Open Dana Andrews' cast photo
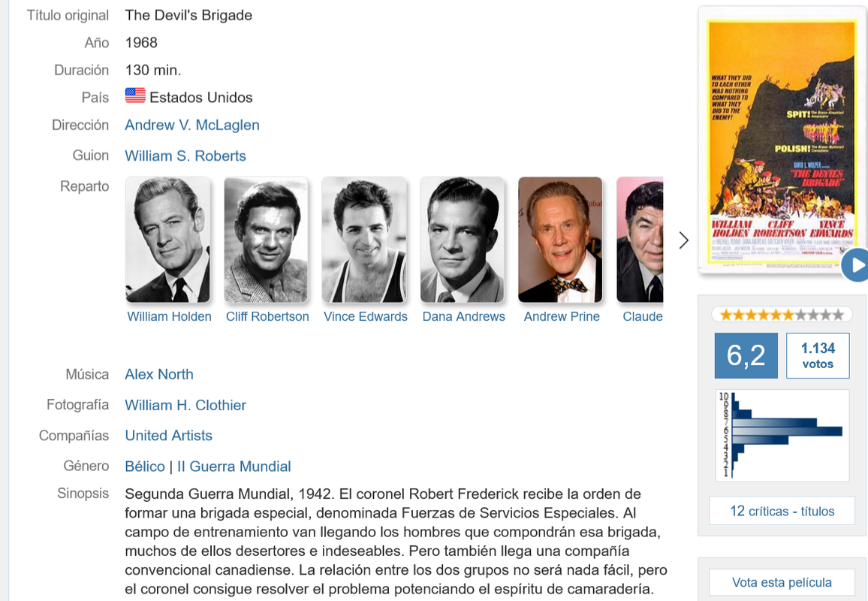868x601 pixels. (463, 240)
